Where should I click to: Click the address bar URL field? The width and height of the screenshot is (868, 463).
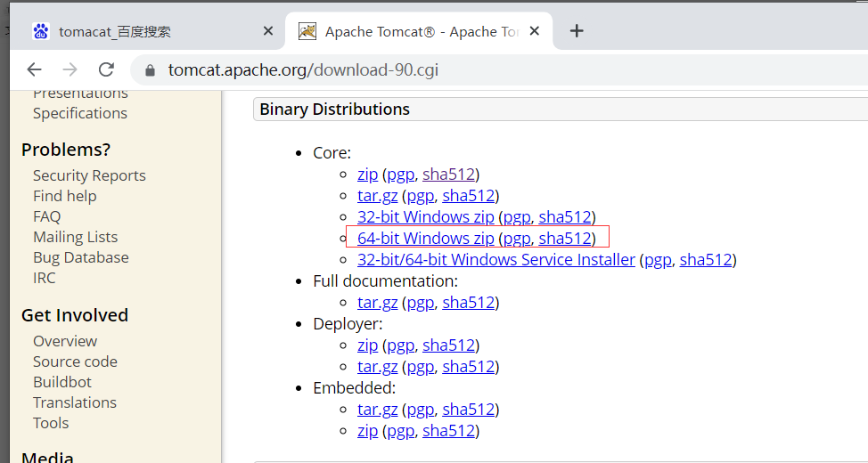[303, 70]
